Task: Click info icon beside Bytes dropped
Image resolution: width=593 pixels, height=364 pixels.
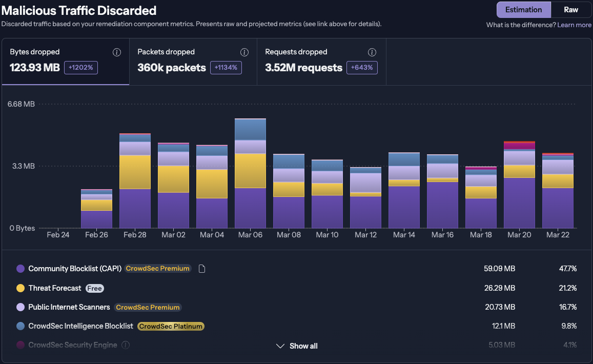Action: coord(117,52)
